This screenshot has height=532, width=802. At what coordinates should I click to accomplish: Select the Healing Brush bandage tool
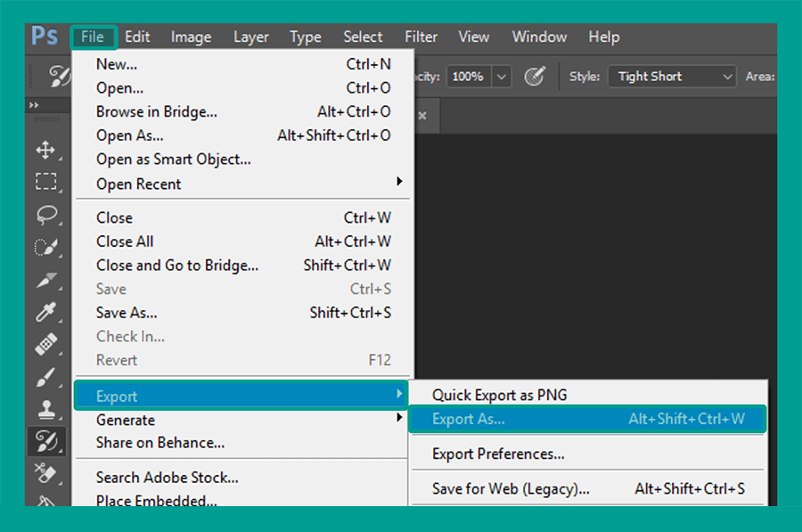[45, 344]
